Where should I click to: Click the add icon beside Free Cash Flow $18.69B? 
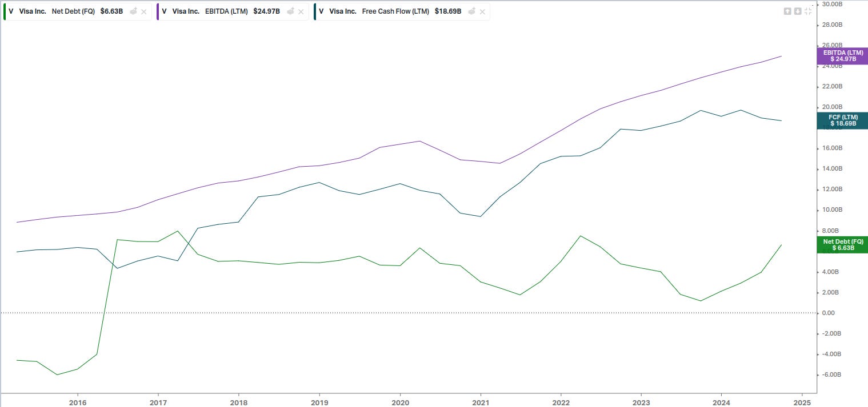pos(471,11)
